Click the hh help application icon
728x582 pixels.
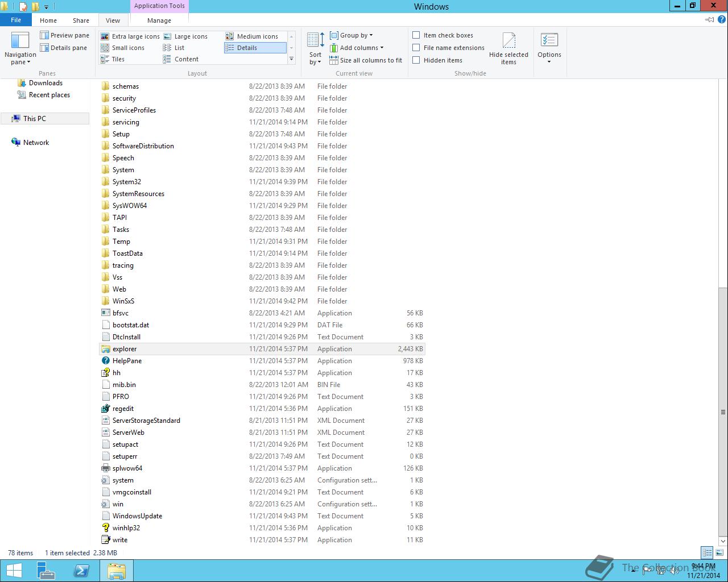point(105,373)
